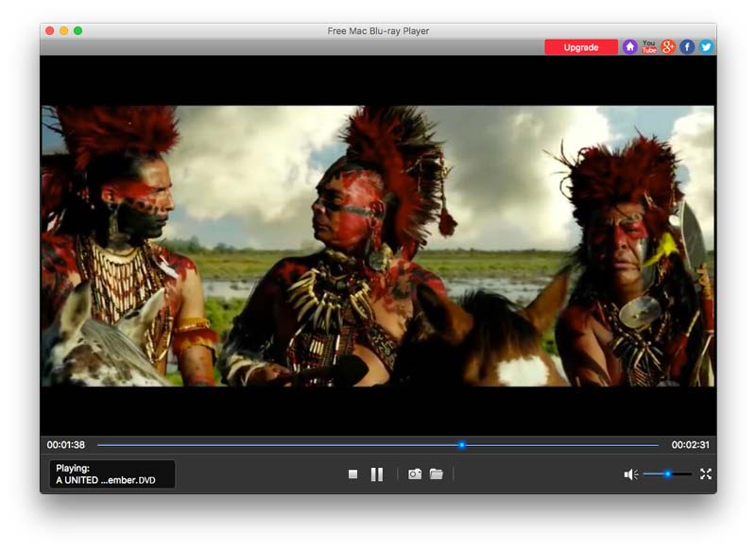
Task: Open the Twitter bird icon
Action: pos(705,47)
